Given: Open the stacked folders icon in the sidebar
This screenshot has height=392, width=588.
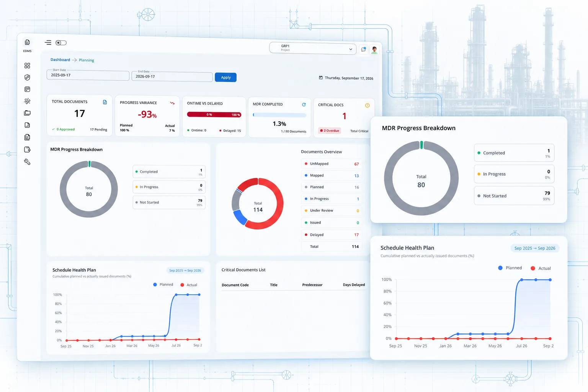Looking at the screenshot, I should (27, 113).
